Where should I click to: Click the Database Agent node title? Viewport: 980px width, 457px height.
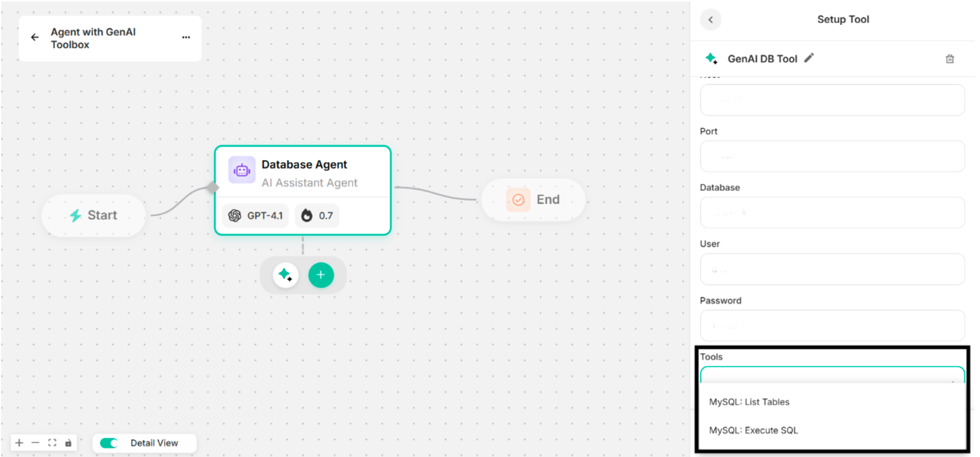click(304, 164)
